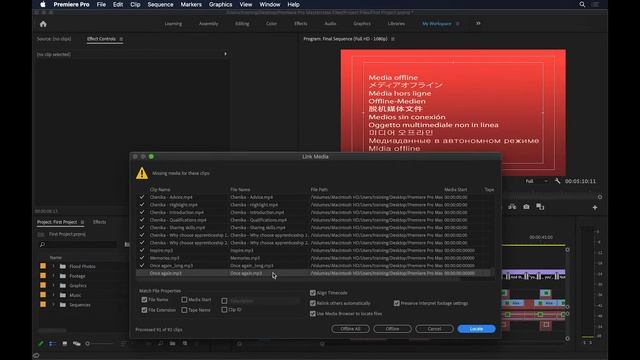Expand the Music bin

[x=53, y=295]
